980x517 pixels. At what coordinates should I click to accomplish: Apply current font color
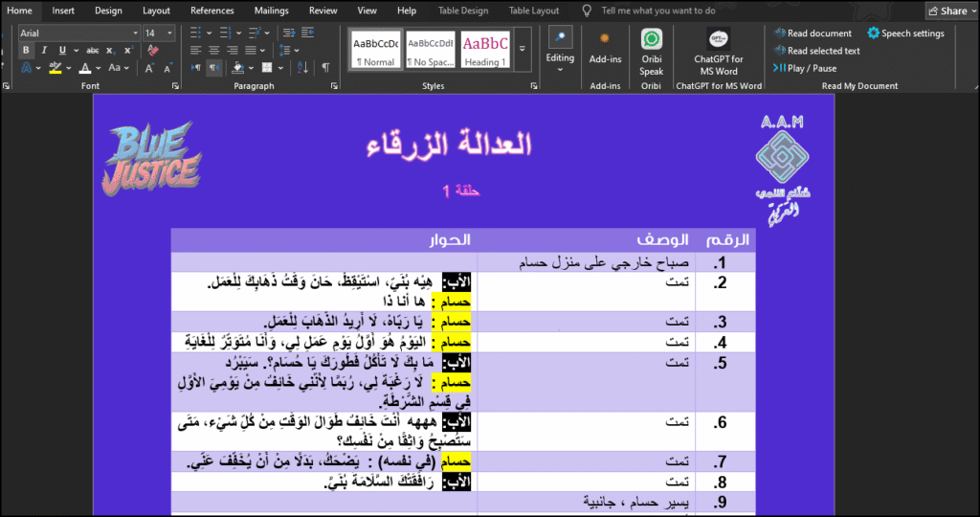(85, 68)
